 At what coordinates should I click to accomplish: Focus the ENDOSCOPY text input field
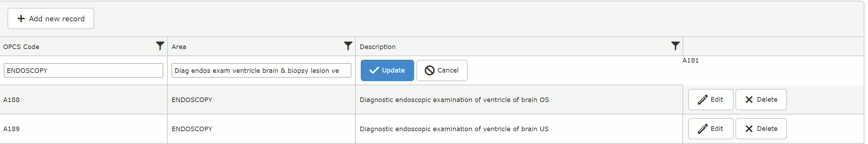(x=83, y=70)
